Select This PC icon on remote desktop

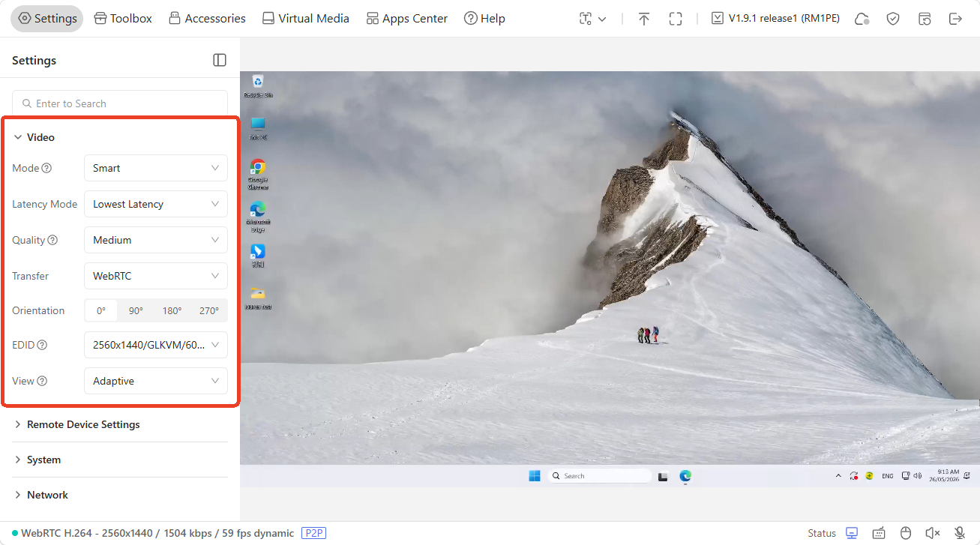[x=258, y=128]
